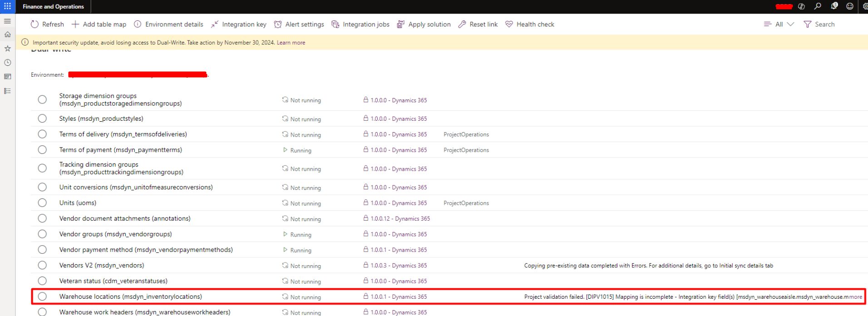Select Vendor payment method radio button

tap(42, 250)
